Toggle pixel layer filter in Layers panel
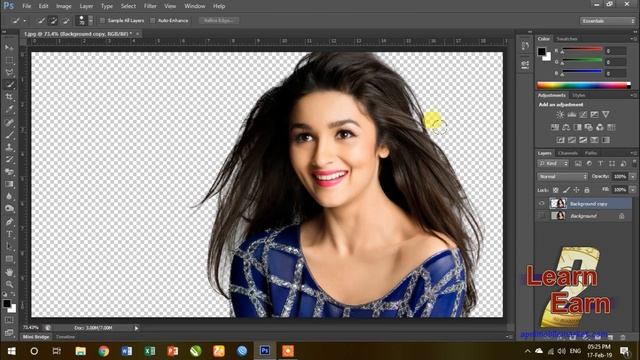 (578, 164)
